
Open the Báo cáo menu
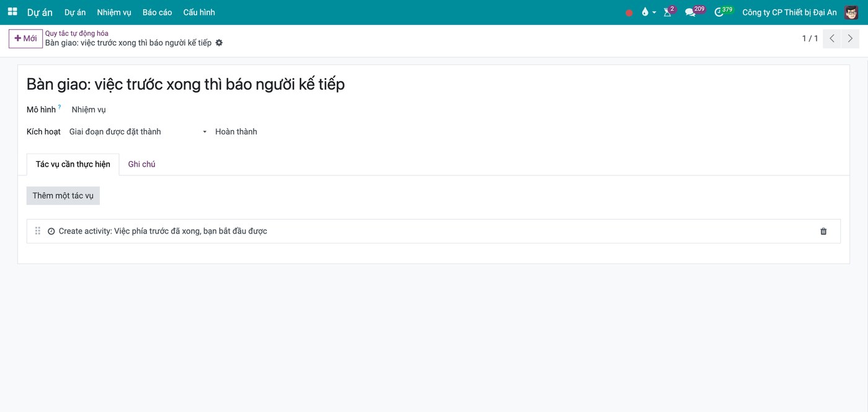tap(157, 12)
